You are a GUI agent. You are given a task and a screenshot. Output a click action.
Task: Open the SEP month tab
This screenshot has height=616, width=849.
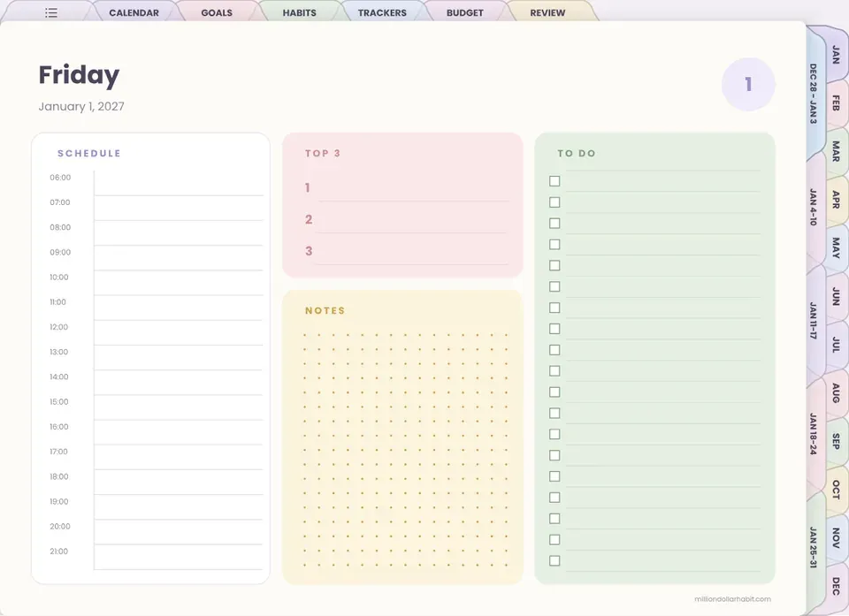pos(836,441)
